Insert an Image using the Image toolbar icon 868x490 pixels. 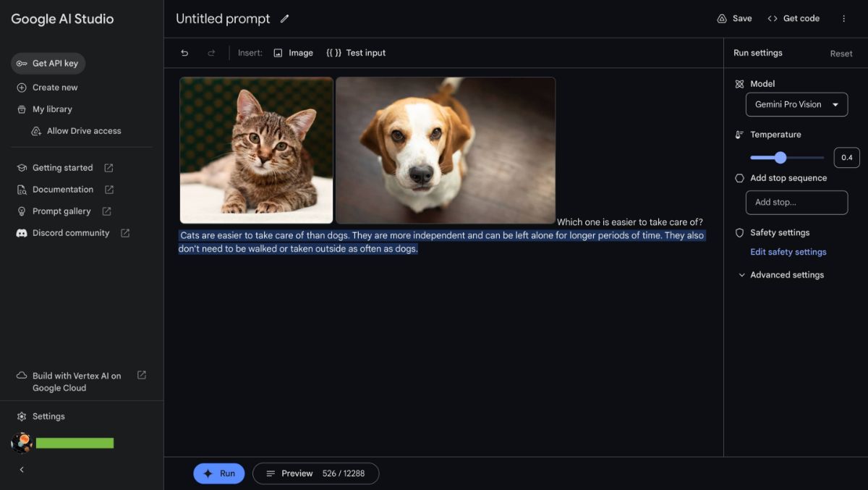click(294, 52)
